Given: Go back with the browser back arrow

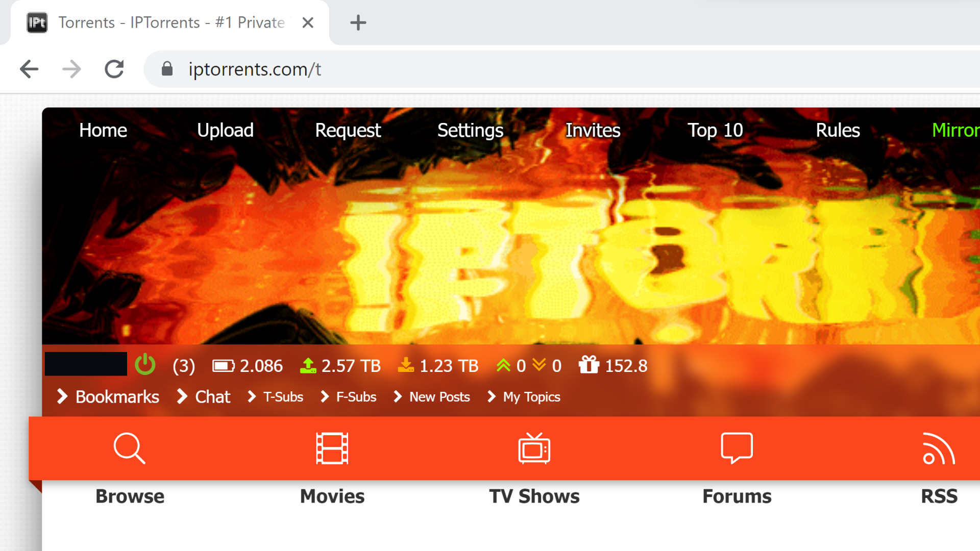Looking at the screenshot, I should point(29,69).
